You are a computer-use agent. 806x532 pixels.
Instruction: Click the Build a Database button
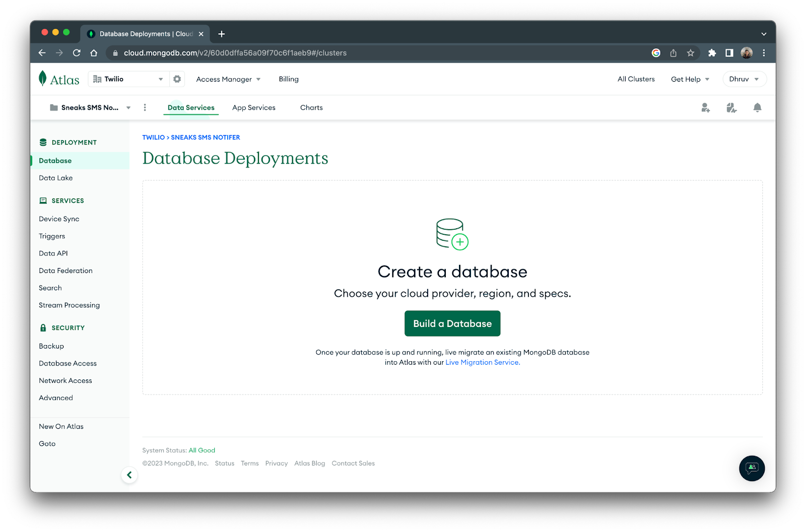coord(452,323)
